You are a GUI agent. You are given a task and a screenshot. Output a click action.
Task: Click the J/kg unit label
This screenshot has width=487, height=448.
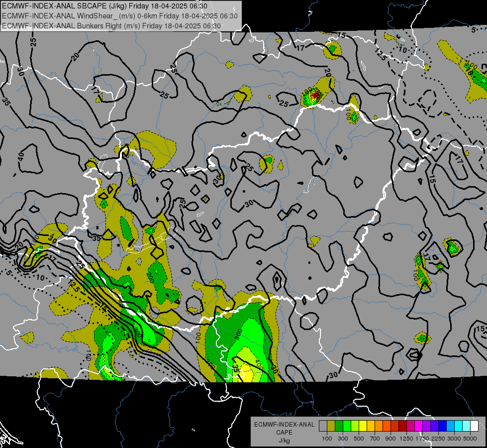tap(284, 441)
